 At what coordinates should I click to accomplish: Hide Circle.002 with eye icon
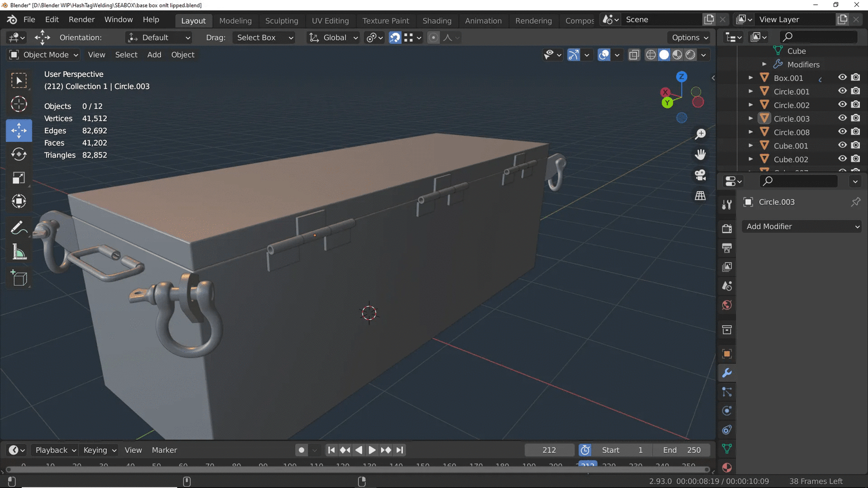tap(843, 104)
